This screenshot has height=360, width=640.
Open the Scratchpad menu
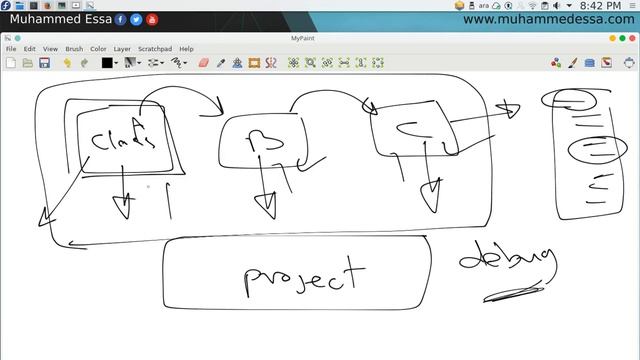point(155,49)
